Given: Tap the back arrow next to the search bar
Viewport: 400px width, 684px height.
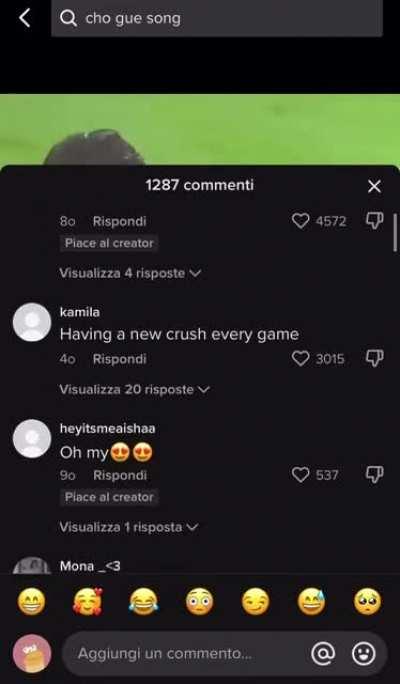Looking at the screenshot, I should pos(25,18).
